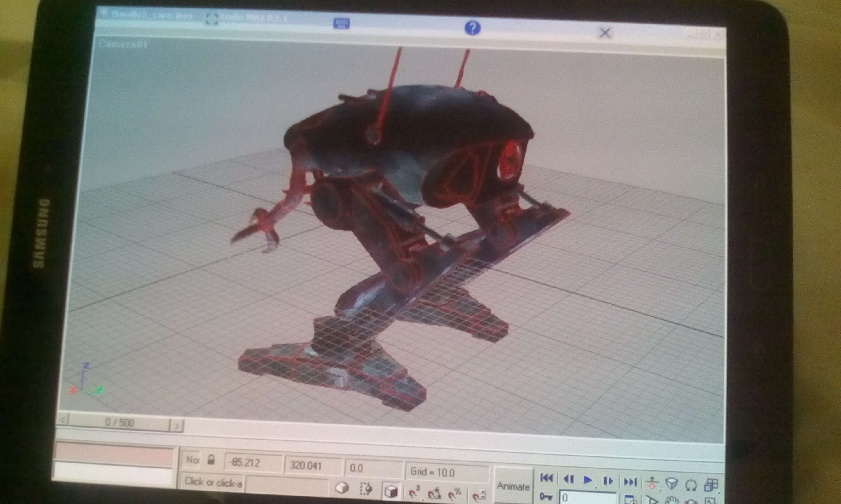Image resolution: width=841 pixels, height=504 pixels.
Task: Toggle degradation override cube icon
Action: tap(391, 491)
